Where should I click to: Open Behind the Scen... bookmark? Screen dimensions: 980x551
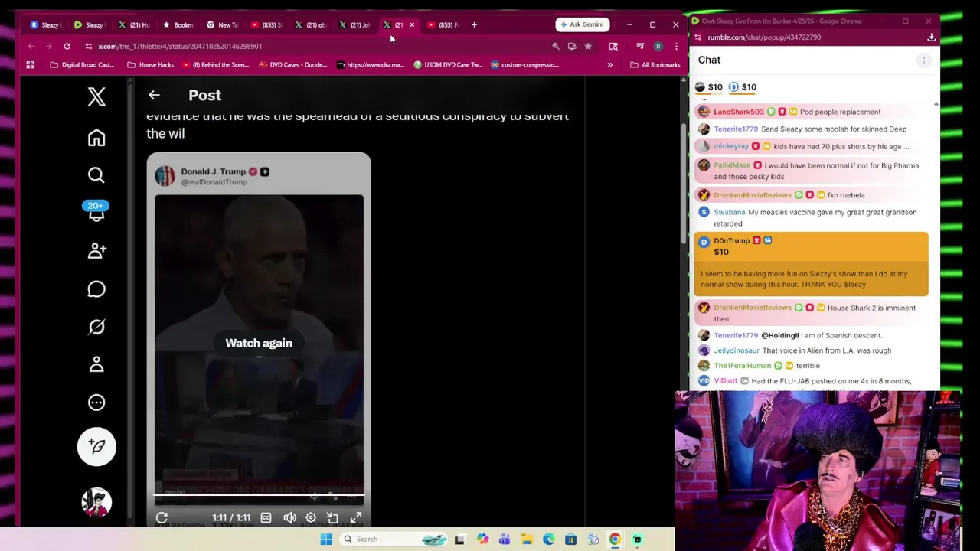pos(215,64)
